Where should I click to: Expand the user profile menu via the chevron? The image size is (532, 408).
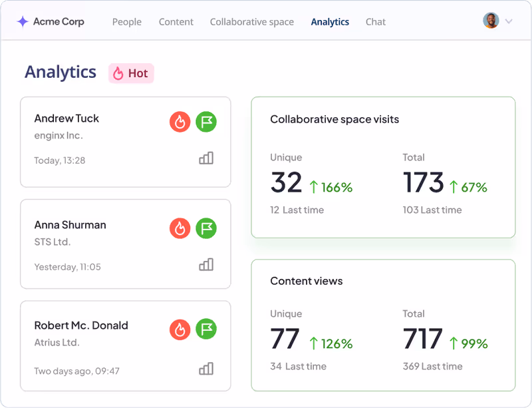[x=511, y=21]
